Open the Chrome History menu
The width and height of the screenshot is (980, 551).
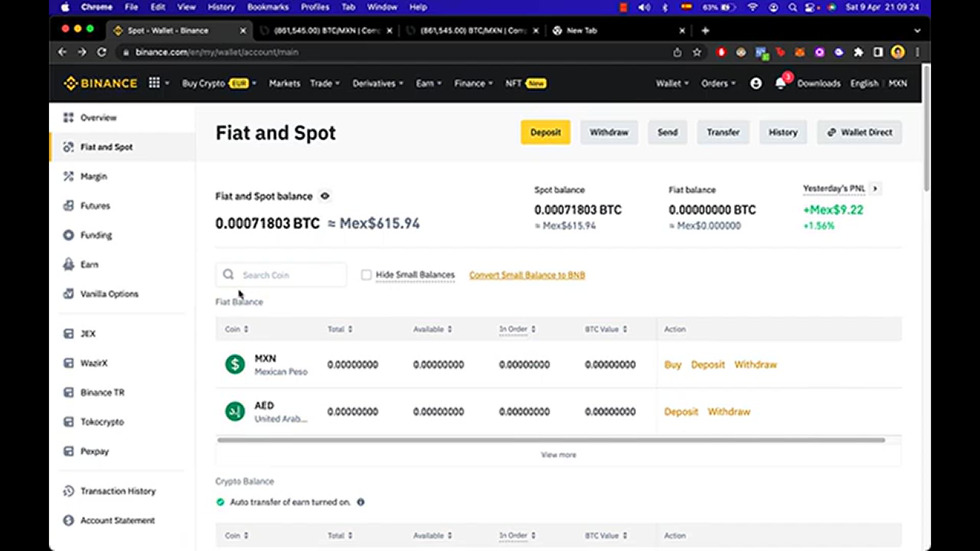click(x=221, y=7)
